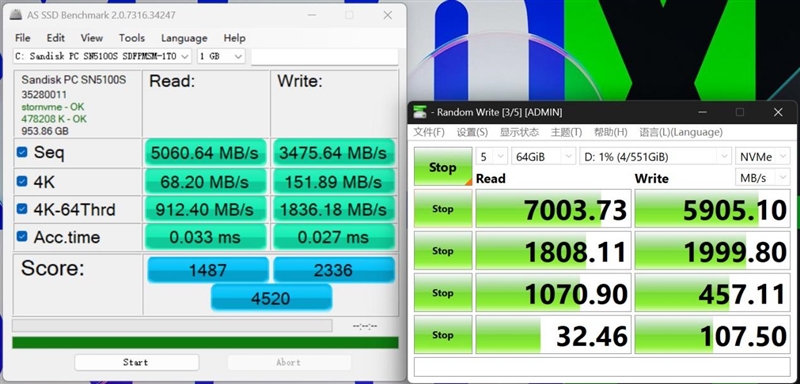Viewport: 800px width, 384px height.
Task: Click the CrystalDiskMark write value 457.11
Action: 712,293
